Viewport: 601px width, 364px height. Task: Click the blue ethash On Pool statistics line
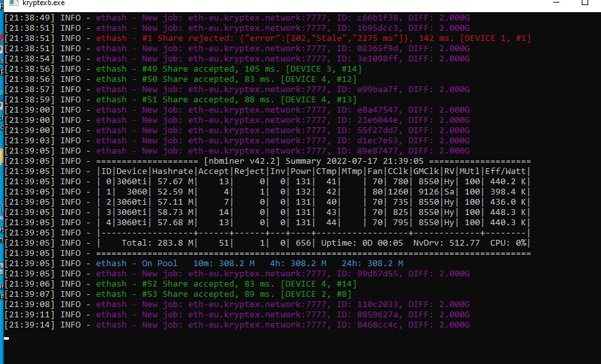click(x=250, y=264)
